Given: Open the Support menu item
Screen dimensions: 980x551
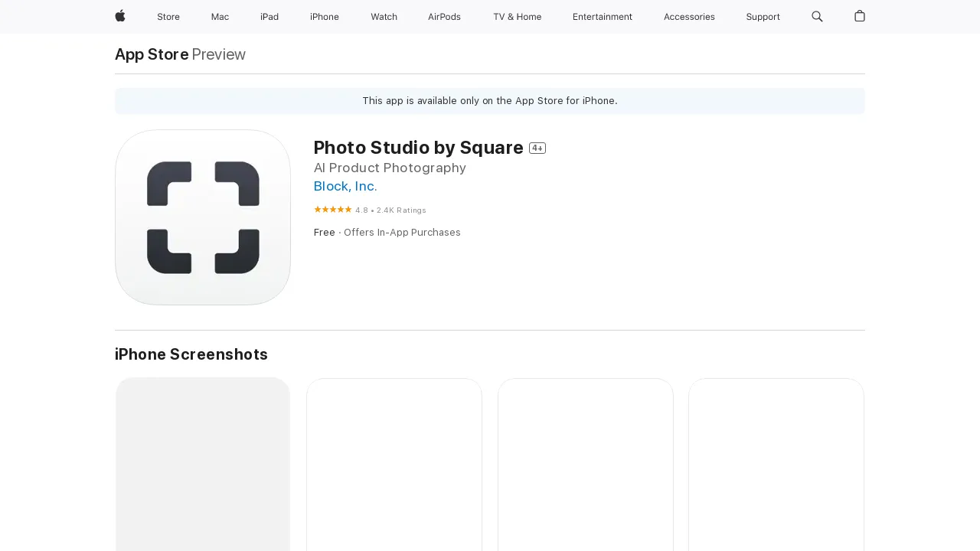Looking at the screenshot, I should coord(763,17).
